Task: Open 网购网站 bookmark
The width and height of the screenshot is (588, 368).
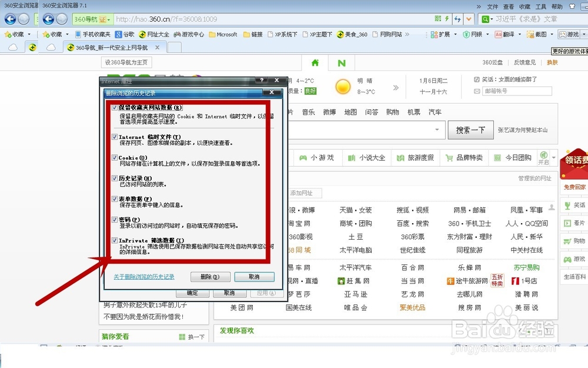Action: tap(387, 34)
